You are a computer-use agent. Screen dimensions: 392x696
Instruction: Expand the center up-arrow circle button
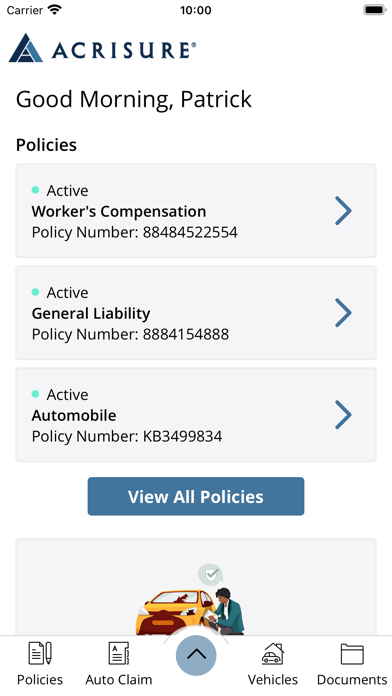click(x=196, y=656)
